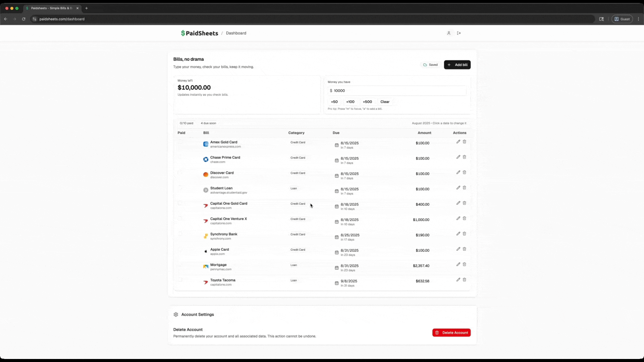The height and width of the screenshot is (362, 644).
Task: Change Capital One Venture X date 8/18/2025
Action: [350, 220]
